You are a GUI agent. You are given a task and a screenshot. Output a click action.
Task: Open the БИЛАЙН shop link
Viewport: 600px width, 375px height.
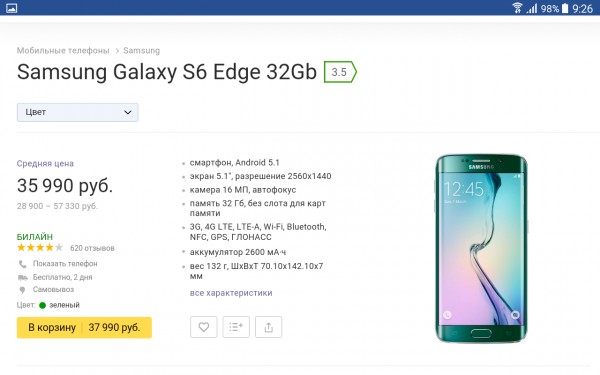pyautogui.click(x=35, y=237)
